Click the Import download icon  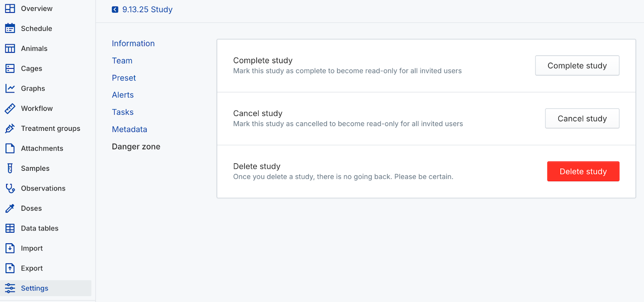(x=10, y=248)
